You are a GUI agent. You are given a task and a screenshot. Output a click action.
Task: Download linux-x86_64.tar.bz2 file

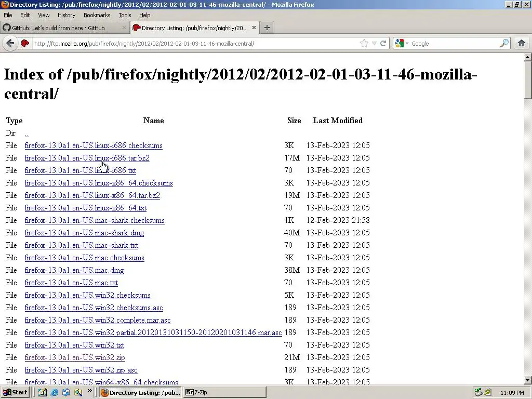coord(92,195)
